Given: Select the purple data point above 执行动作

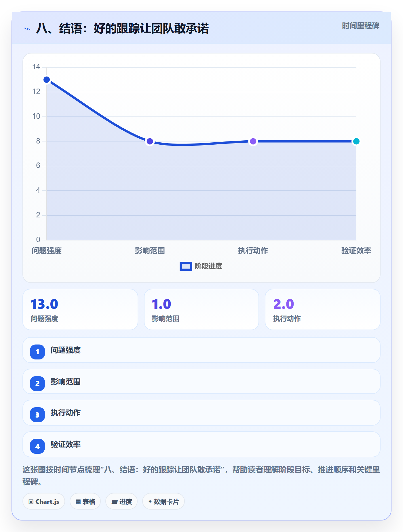Looking at the screenshot, I should 253,141.
